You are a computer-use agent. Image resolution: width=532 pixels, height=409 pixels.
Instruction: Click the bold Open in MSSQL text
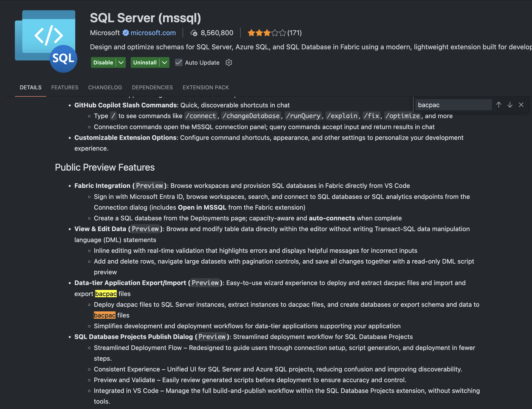pos(202,207)
